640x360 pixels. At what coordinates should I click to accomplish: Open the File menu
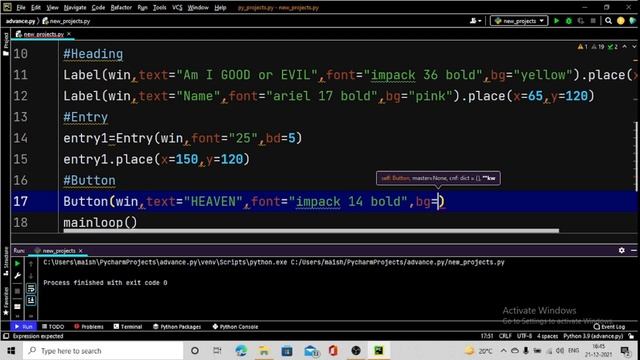21,7
